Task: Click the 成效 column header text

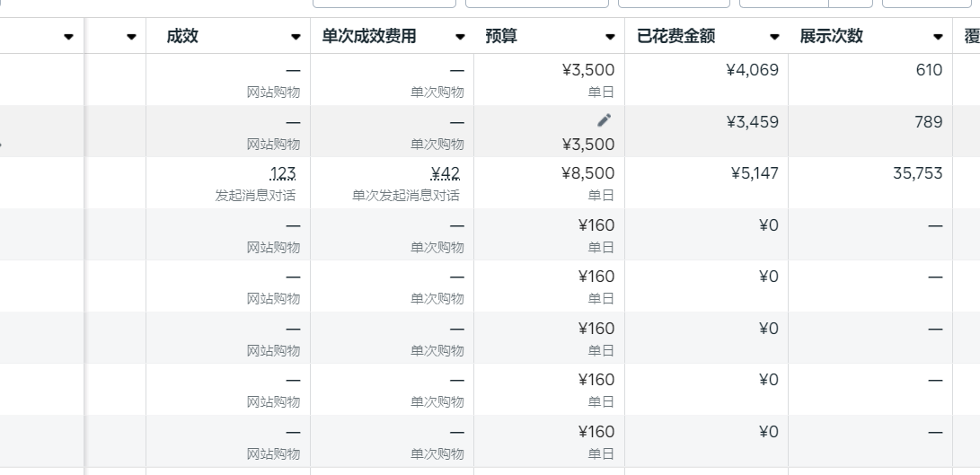Action: [x=182, y=37]
